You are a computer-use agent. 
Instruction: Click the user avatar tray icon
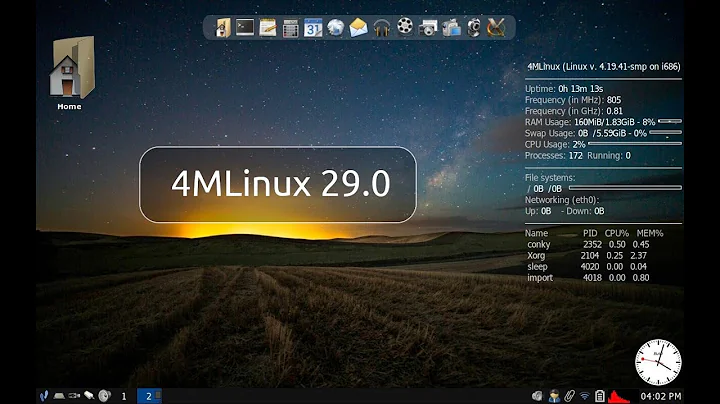pyautogui.click(x=554, y=396)
